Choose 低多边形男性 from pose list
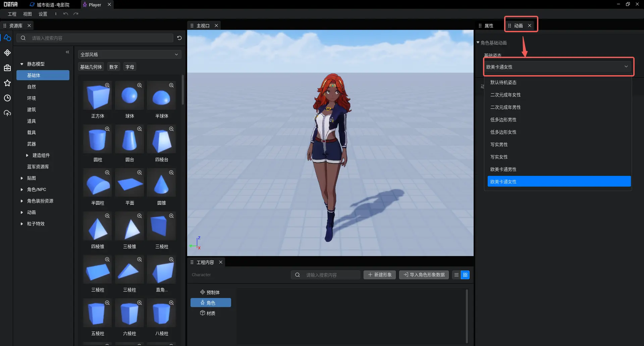The image size is (644, 346). (x=559, y=119)
